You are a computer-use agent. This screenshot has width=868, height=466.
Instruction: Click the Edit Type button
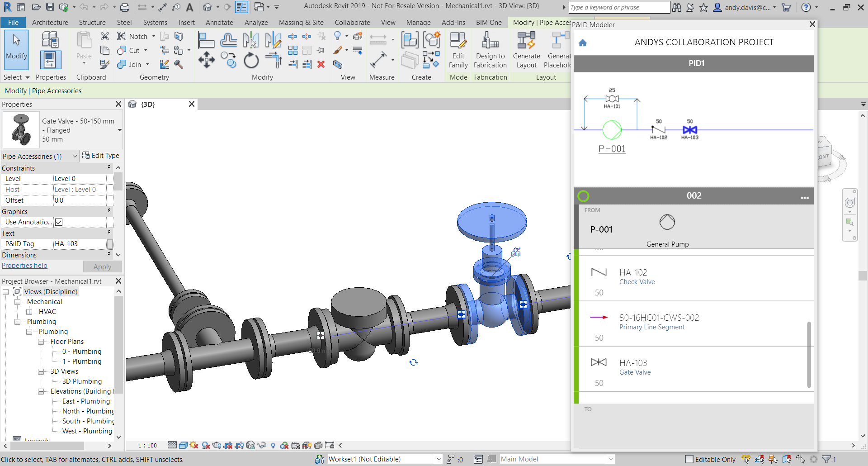click(x=101, y=156)
